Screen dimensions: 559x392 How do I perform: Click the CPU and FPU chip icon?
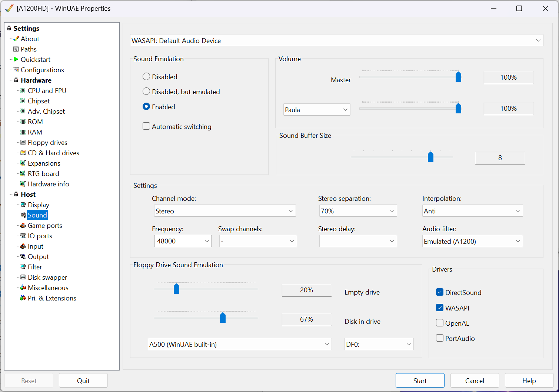click(x=23, y=91)
